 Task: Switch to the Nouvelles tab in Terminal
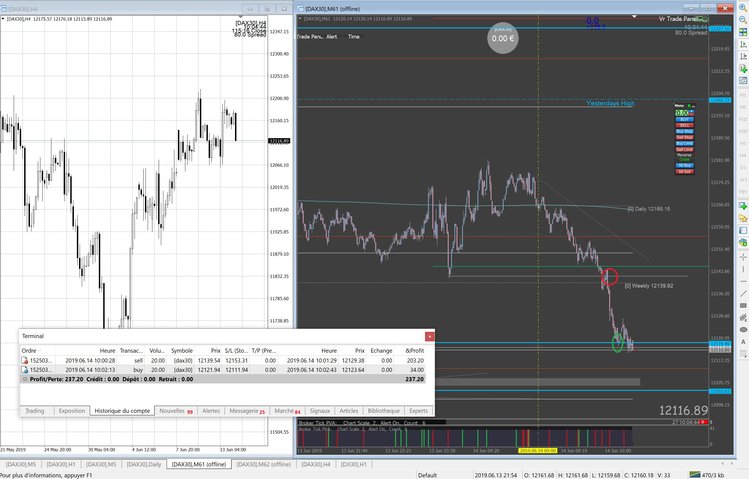tap(174, 411)
